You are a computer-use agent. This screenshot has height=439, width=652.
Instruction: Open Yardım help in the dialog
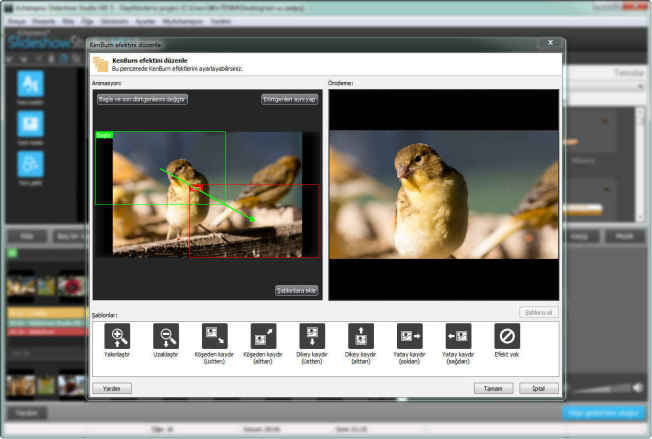(111, 388)
